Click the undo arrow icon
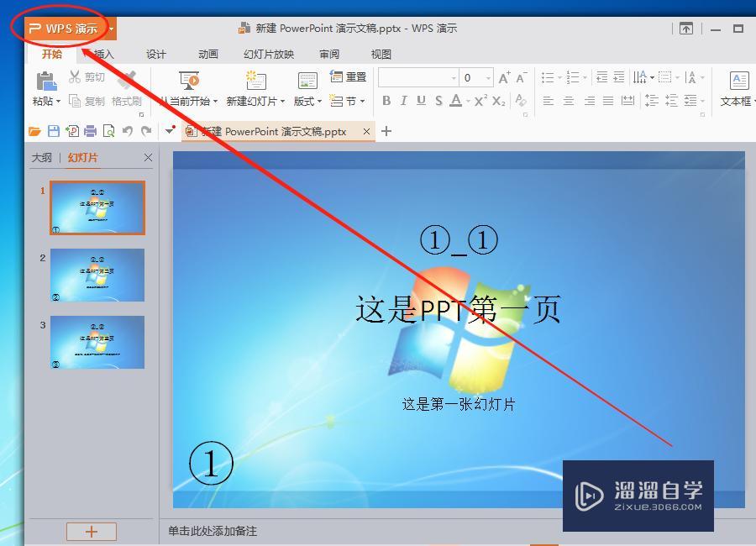Screen dimensions: 756x546 coord(128,131)
